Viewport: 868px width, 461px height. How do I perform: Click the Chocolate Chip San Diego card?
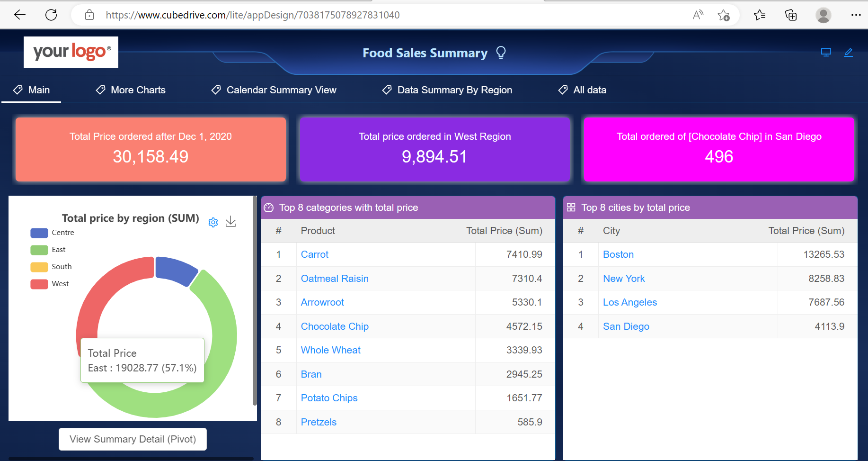[x=719, y=149]
